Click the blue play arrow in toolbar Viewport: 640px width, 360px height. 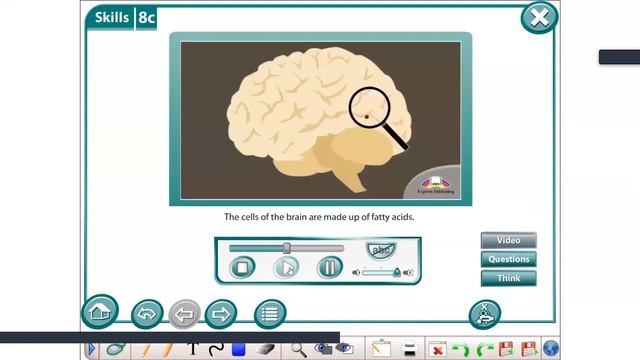[92, 349]
